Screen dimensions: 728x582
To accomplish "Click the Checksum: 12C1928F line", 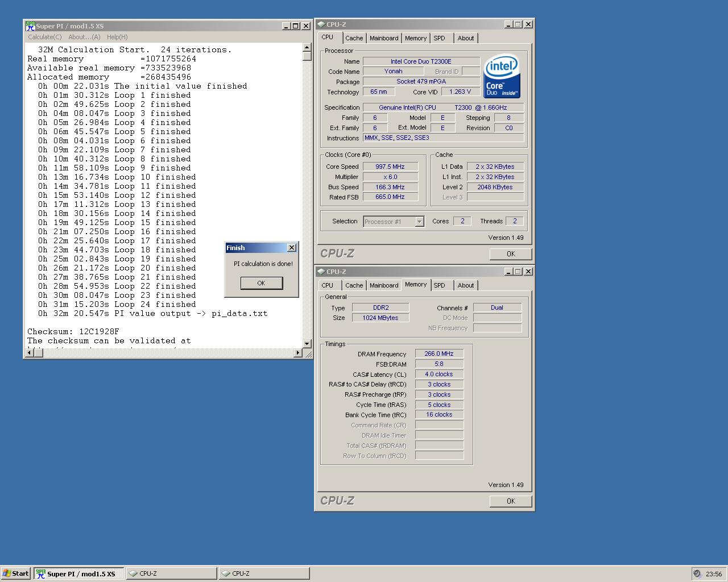I will [x=73, y=331].
